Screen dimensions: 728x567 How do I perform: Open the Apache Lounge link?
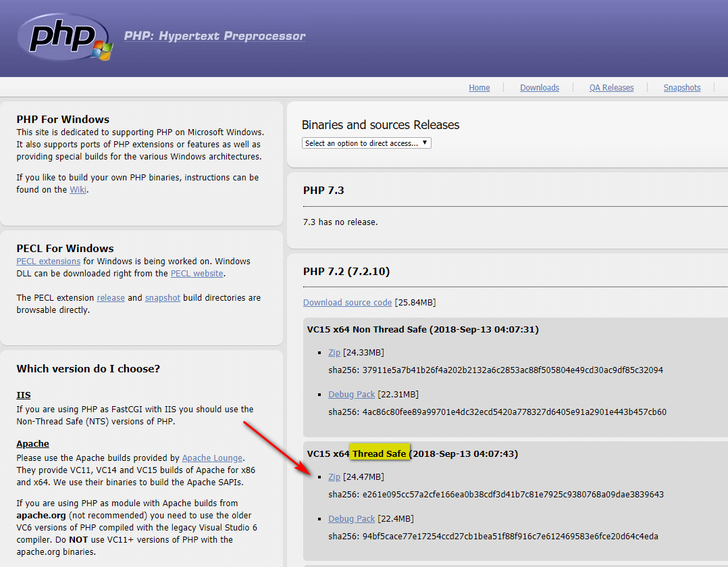(x=212, y=458)
